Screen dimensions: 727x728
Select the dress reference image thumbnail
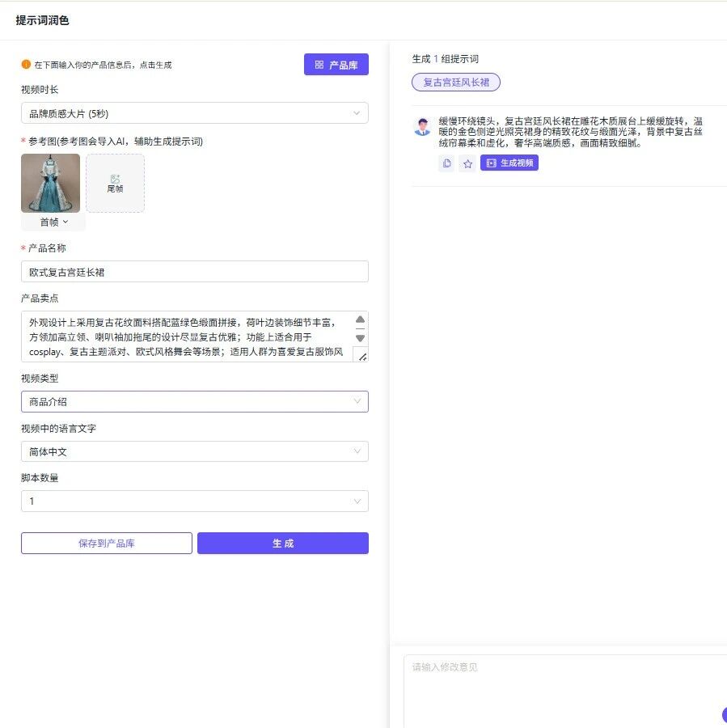51,183
